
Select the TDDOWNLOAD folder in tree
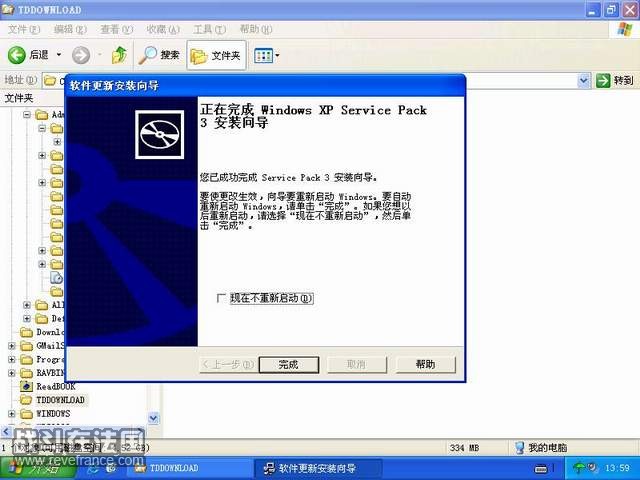click(x=60, y=400)
